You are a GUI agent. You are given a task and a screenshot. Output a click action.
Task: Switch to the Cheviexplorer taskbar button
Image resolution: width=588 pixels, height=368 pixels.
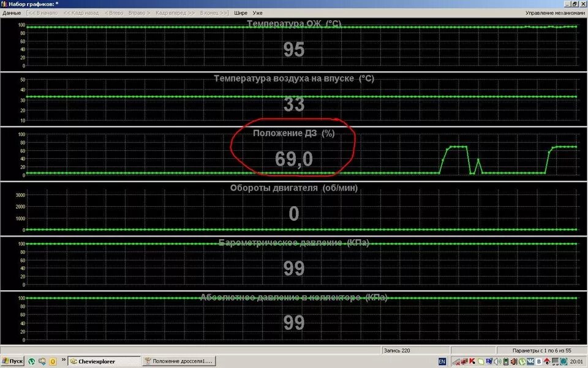[104, 361]
